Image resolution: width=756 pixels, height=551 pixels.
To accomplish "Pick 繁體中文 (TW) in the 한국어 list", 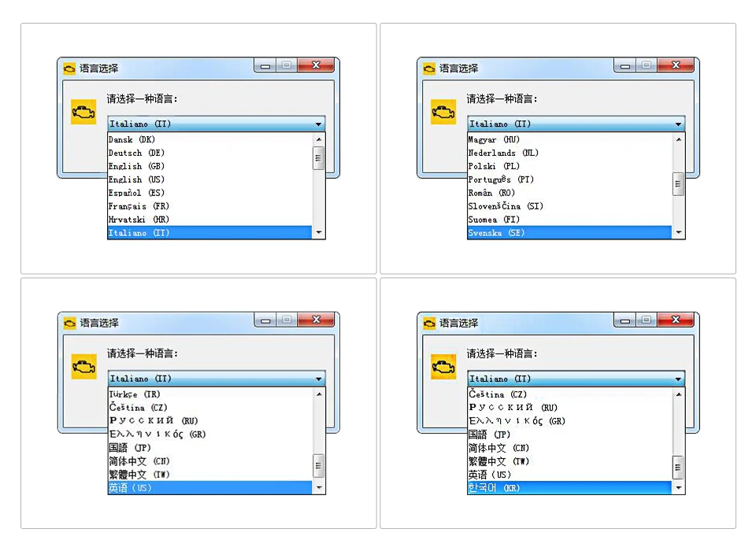I will 570,460.
